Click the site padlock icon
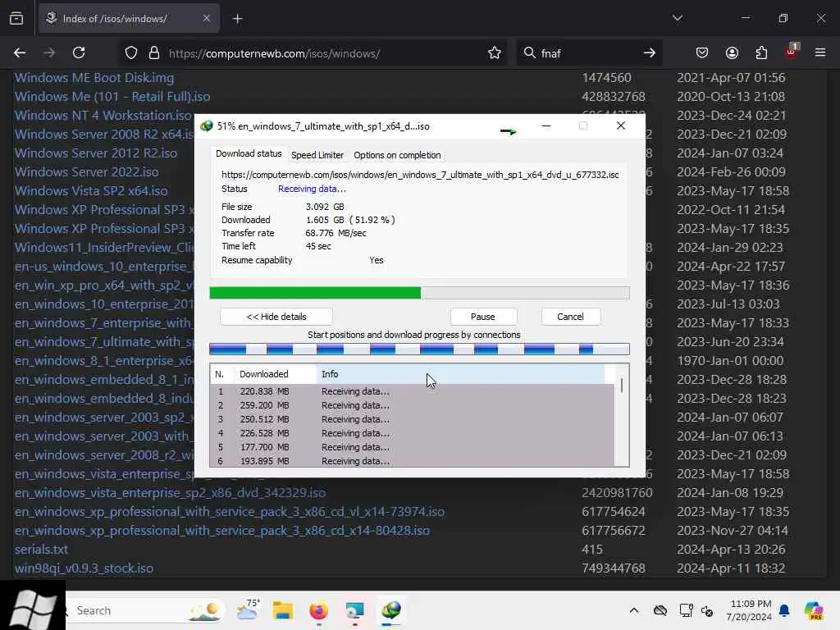Image resolution: width=840 pixels, height=630 pixels. tap(154, 53)
